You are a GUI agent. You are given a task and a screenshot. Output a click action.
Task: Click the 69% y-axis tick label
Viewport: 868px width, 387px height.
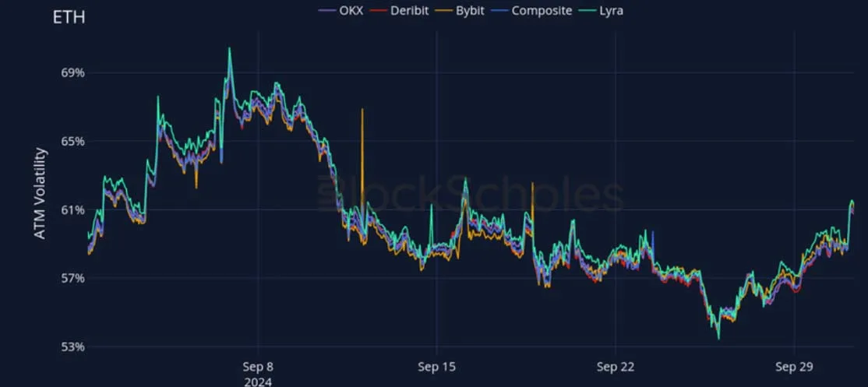coord(72,73)
